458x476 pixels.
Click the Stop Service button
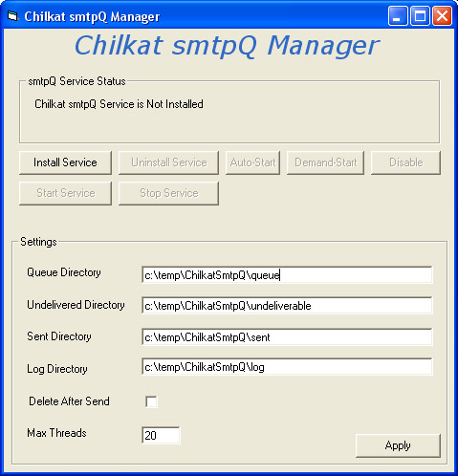(x=168, y=193)
